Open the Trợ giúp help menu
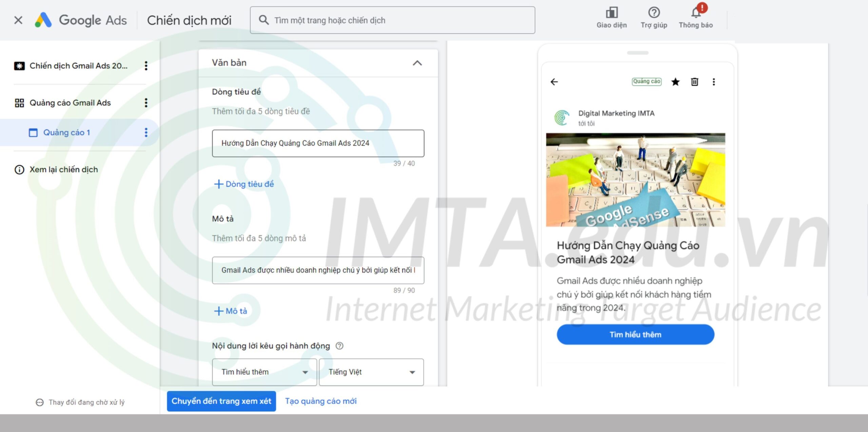Screen dimensions: 868x432 [654, 18]
